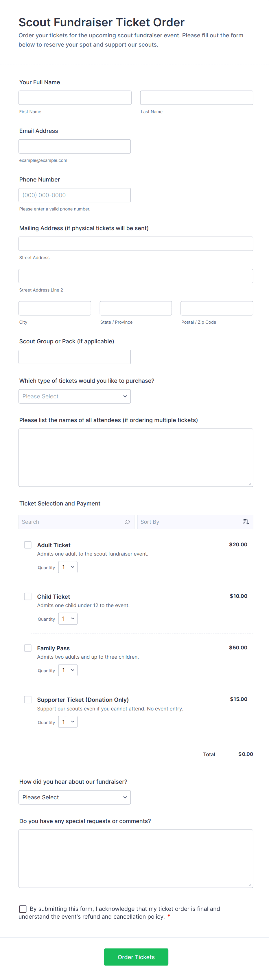Click the Phone Number field
269x980 pixels.
tap(74, 195)
